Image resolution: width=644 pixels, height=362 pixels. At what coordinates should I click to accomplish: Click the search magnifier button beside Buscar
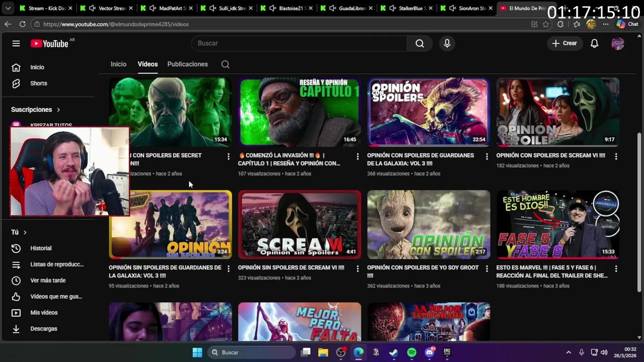pos(420,43)
